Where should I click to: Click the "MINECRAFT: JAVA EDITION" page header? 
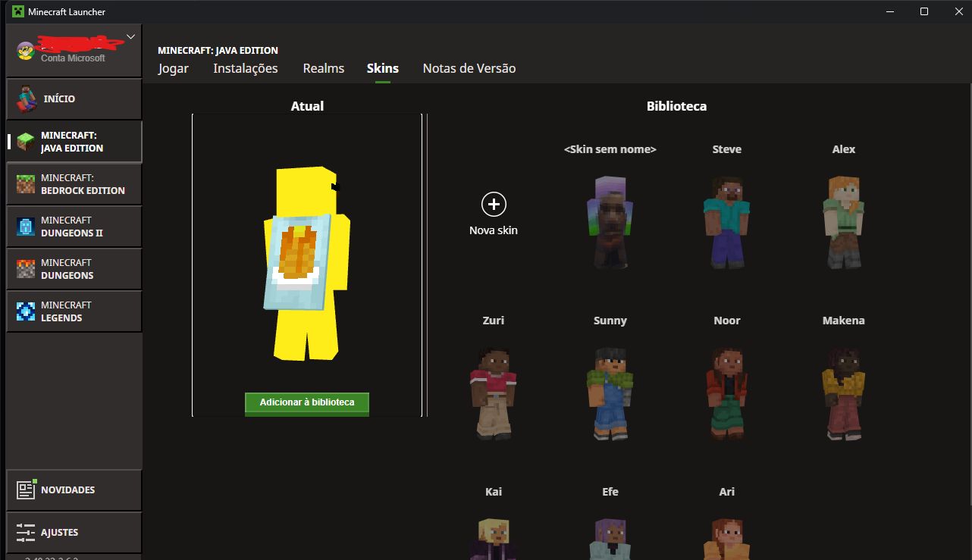(218, 50)
